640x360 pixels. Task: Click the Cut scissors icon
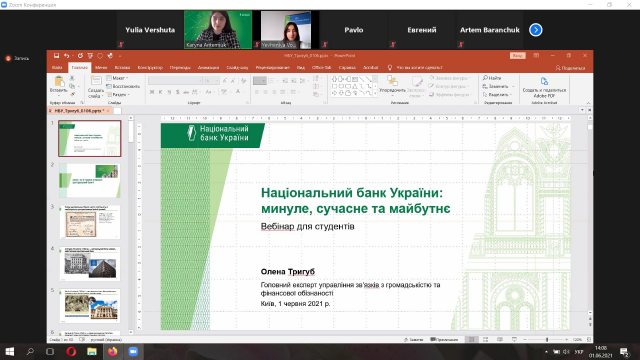tap(72, 78)
